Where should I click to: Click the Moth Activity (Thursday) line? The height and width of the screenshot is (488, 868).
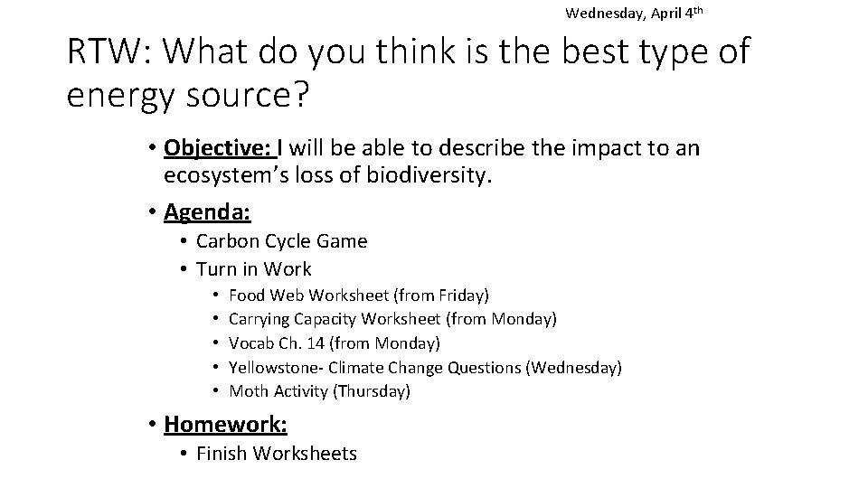pos(319,391)
